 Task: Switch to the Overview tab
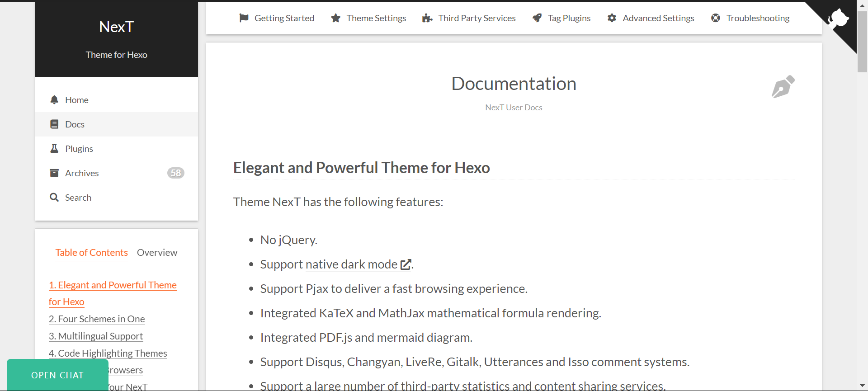coord(157,253)
